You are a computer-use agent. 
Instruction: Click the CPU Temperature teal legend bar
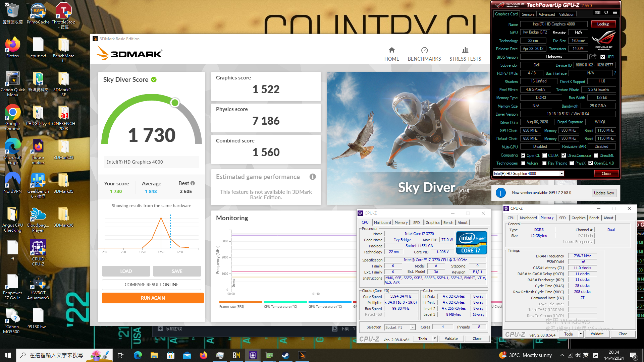(285, 302)
